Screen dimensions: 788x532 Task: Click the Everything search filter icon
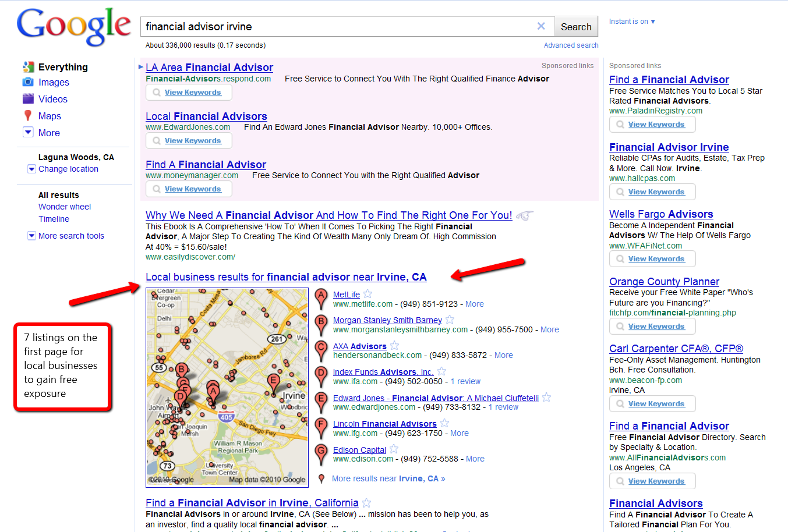pos(28,66)
